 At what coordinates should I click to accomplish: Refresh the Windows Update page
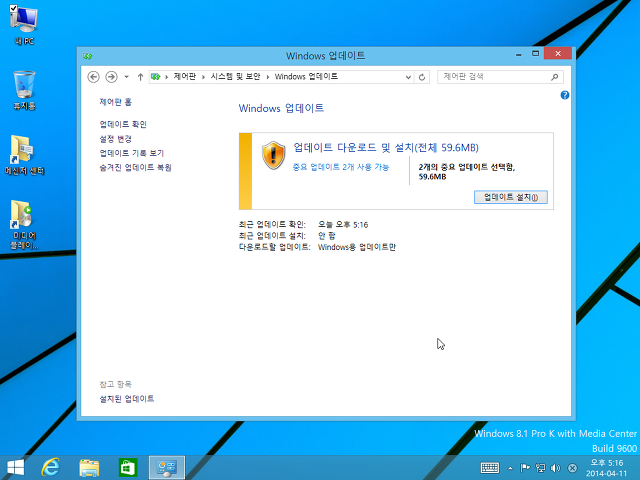422,77
